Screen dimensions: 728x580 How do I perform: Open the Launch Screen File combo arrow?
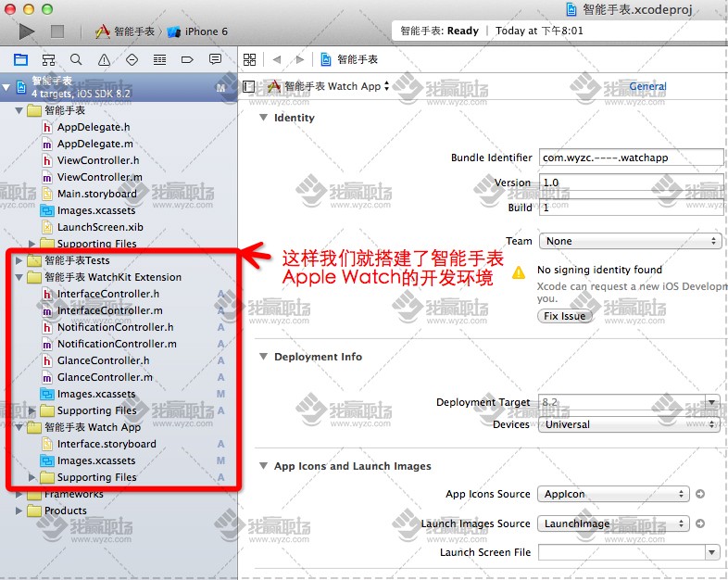click(x=711, y=552)
